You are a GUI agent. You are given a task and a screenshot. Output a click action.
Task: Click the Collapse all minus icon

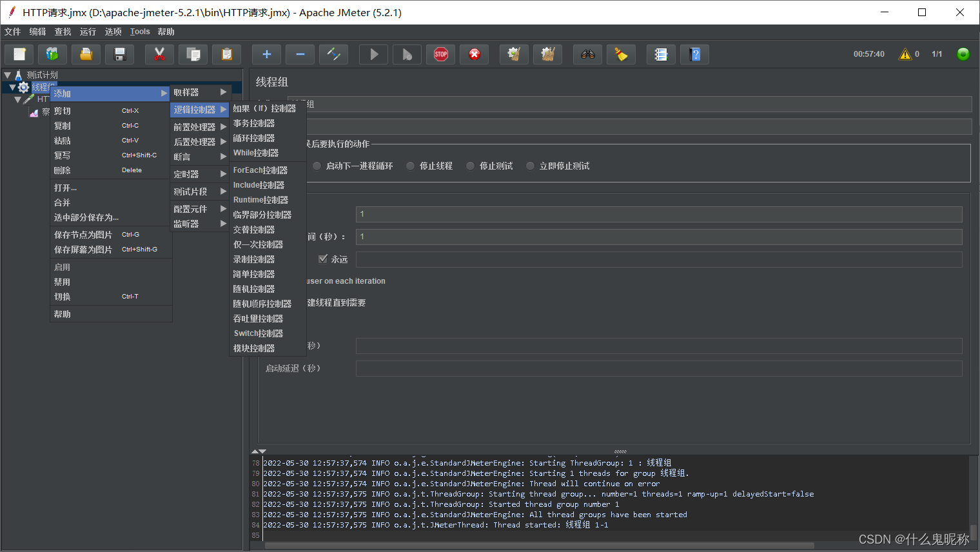pos(300,54)
